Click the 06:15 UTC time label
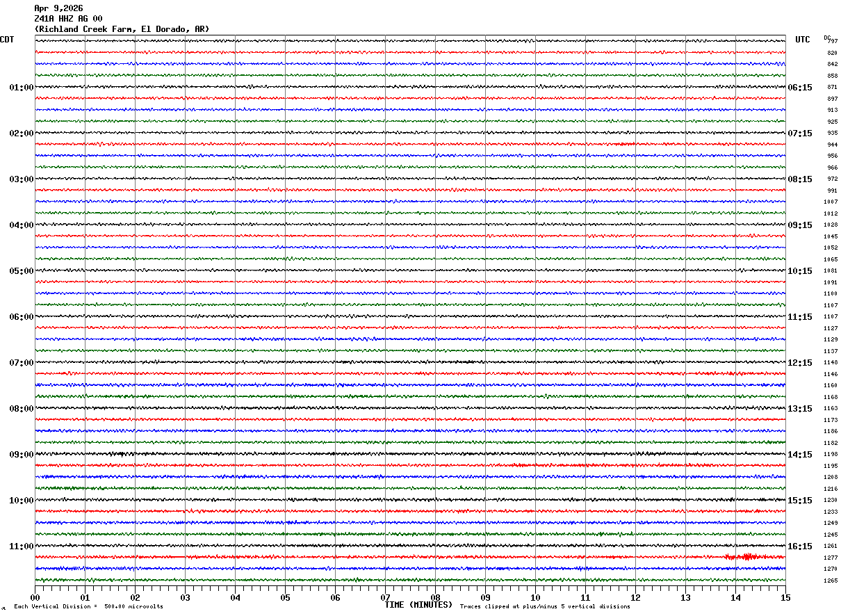841x616 pixels. click(799, 88)
